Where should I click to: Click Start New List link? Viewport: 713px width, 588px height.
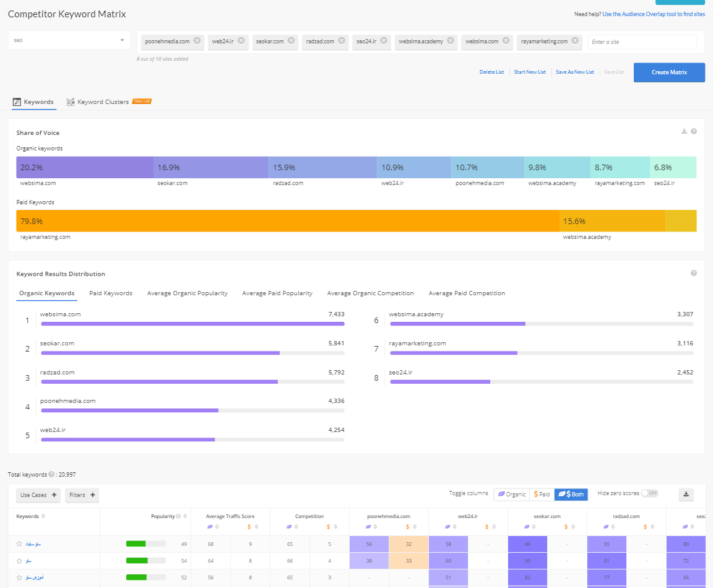530,72
